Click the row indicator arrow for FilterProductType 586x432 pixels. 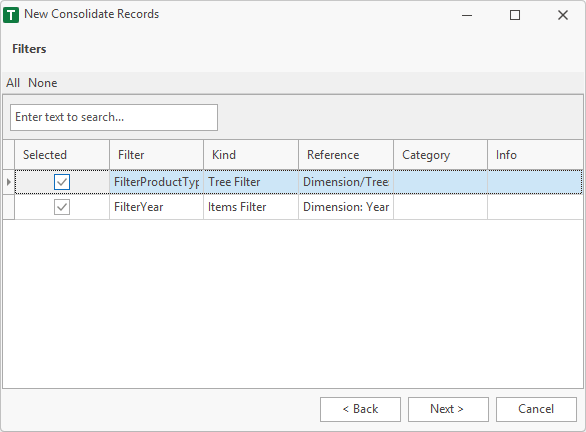click(x=8, y=182)
